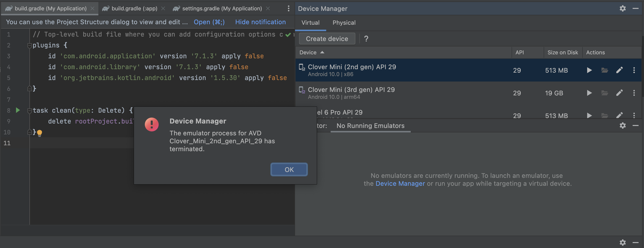Open the Device Manager help question mark

tap(366, 39)
